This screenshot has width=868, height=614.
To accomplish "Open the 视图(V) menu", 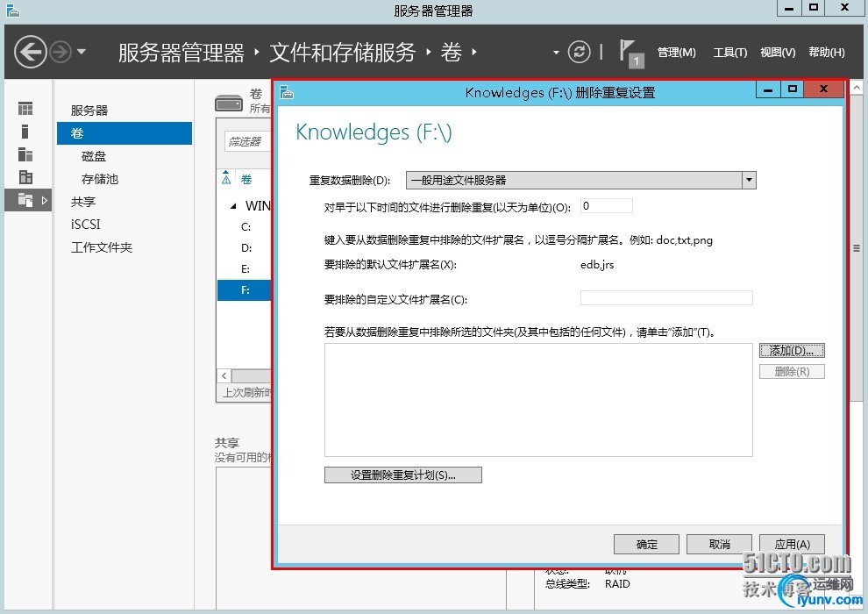I will tap(777, 53).
